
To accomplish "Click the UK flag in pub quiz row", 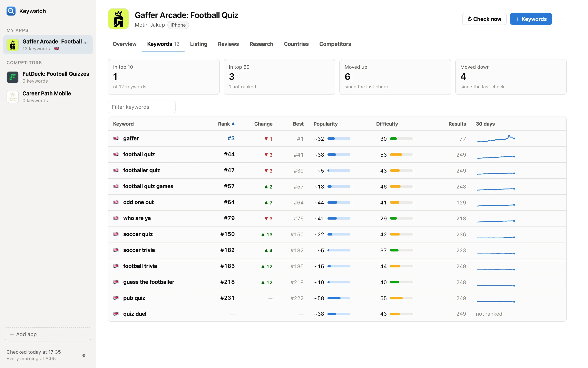I will pos(116,298).
